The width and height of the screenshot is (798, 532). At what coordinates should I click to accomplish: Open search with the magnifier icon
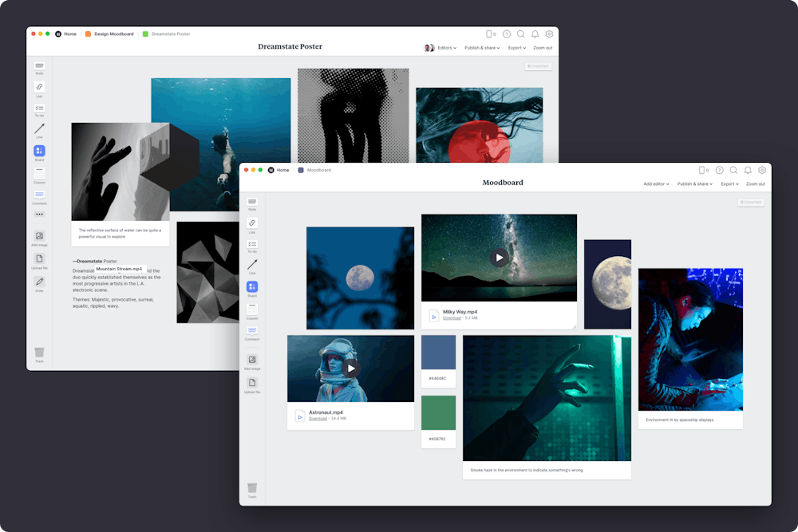[733, 170]
